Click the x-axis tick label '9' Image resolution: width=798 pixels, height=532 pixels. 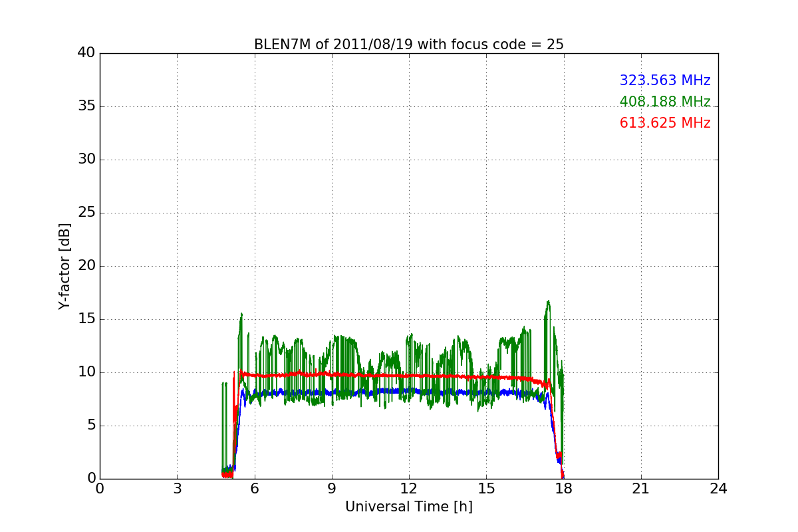[x=332, y=489]
